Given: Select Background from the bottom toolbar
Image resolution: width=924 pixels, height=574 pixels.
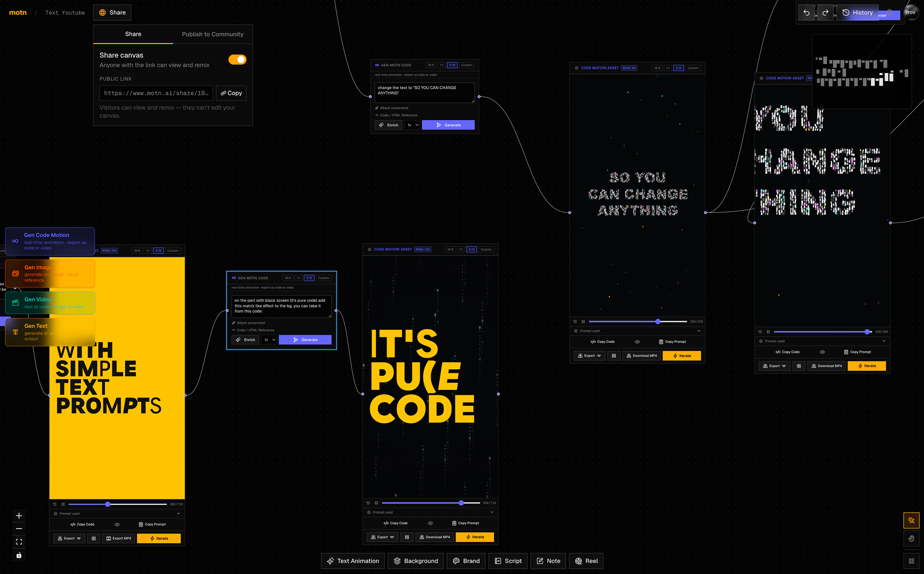Looking at the screenshot, I should pyautogui.click(x=415, y=561).
